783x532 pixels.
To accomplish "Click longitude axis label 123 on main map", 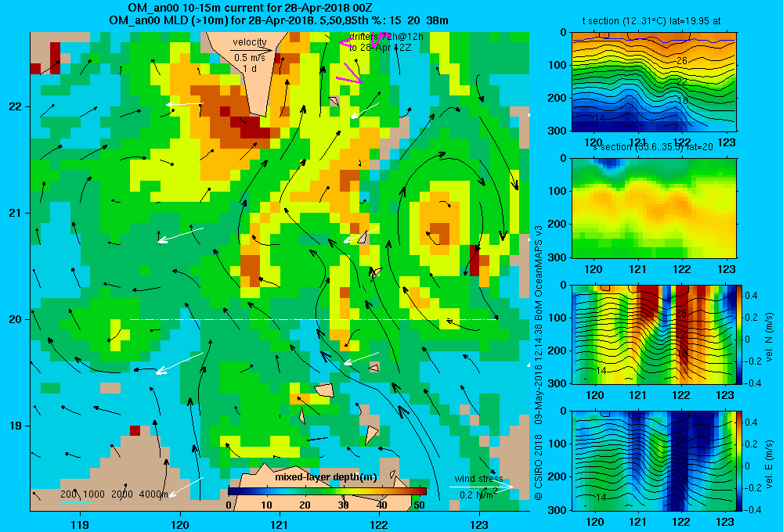I will [479, 524].
